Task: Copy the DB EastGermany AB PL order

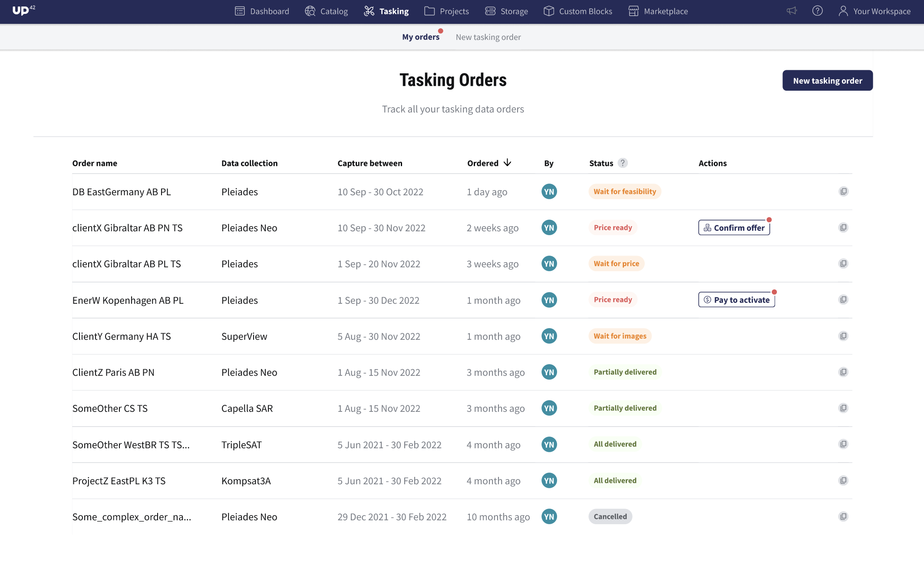Action: (x=843, y=191)
